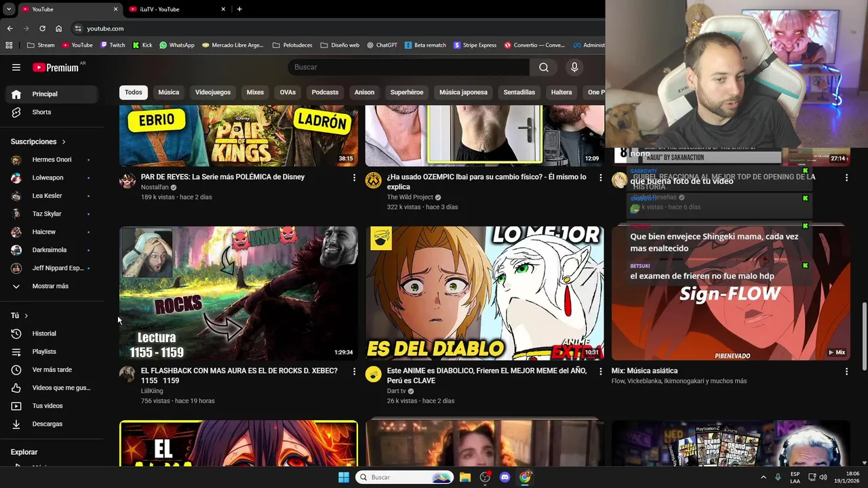Show hidden system tray icons

(x=763, y=477)
